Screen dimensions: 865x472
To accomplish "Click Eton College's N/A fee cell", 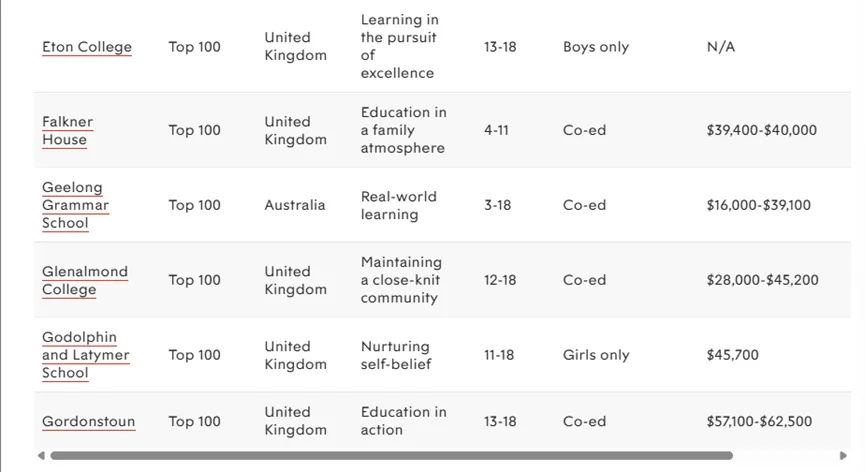I will 720,47.
